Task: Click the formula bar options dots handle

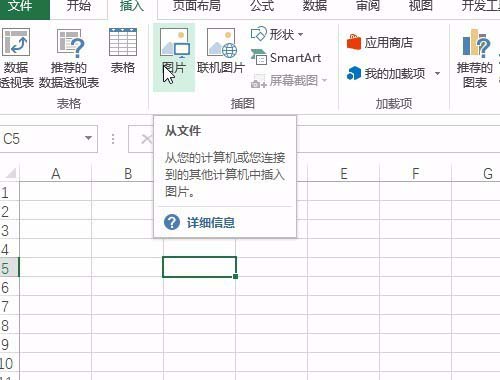Action: (x=113, y=139)
